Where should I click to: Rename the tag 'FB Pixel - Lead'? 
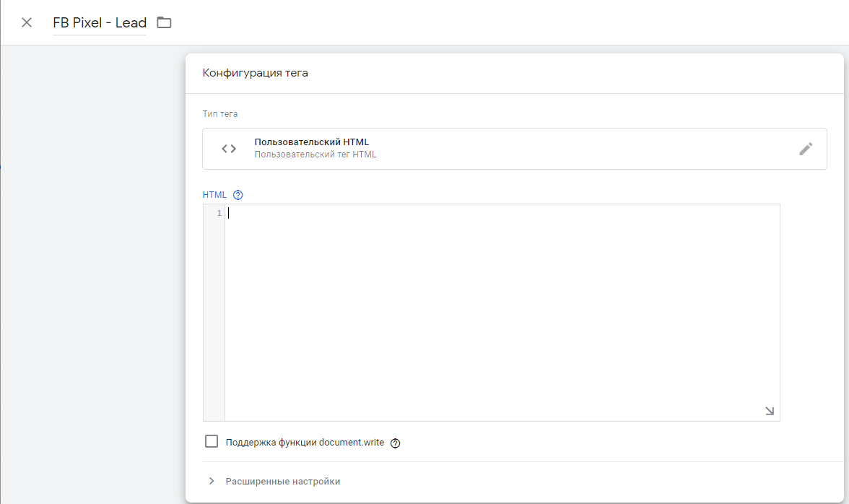100,22
